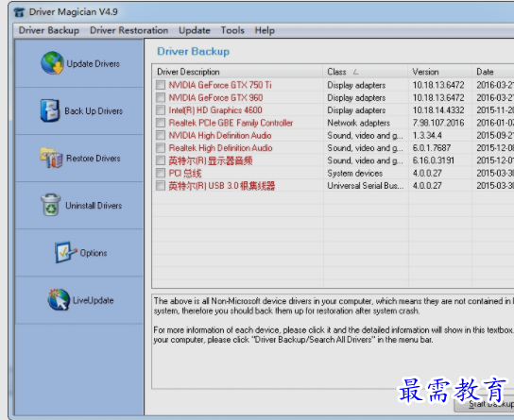Click the LiveUpdate sidebar label

(94, 300)
